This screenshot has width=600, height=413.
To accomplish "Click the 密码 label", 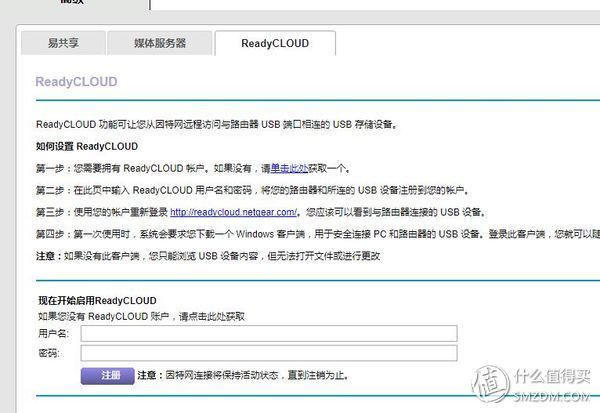I will [x=49, y=353].
